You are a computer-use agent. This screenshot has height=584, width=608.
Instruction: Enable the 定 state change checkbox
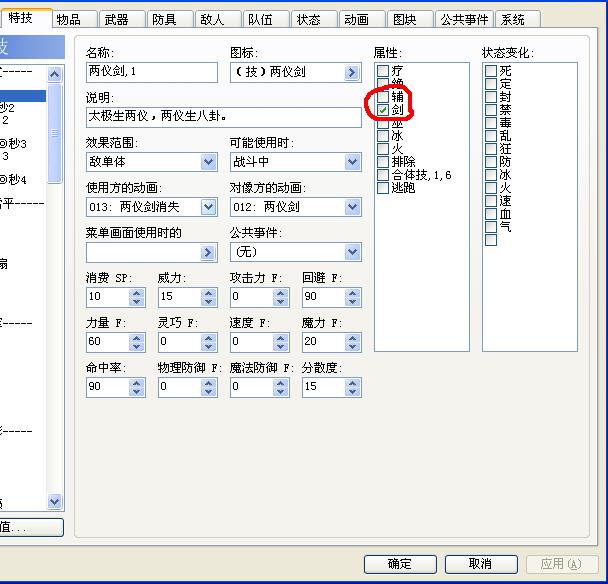[x=491, y=84]
